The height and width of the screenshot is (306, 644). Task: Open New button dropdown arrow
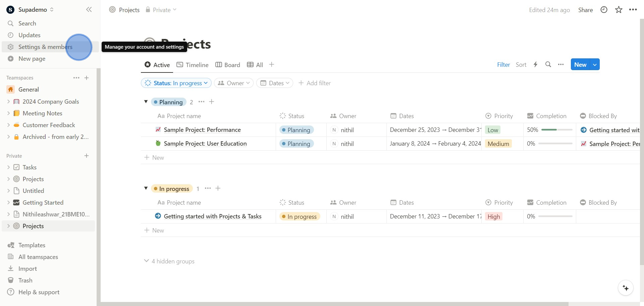coord(595,64)
